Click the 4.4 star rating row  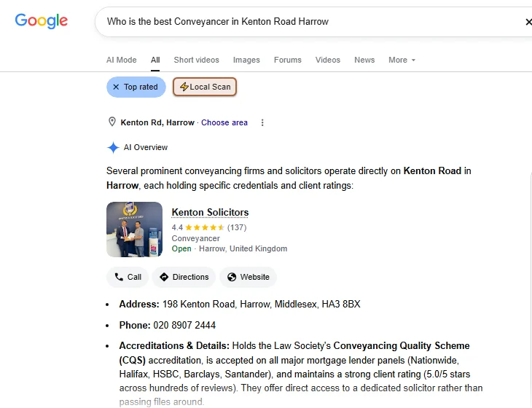(209, 227)
